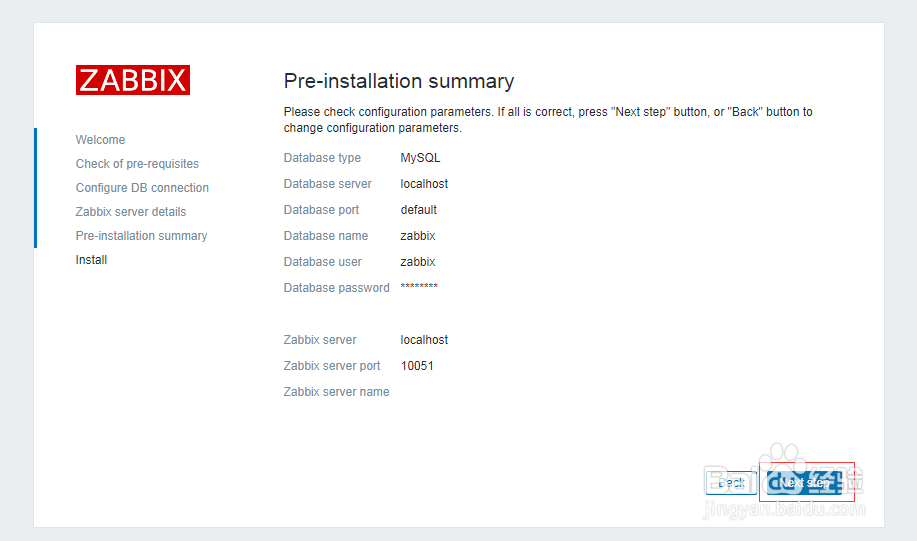Click the Pre-installation summary heading

click(399, 81)
